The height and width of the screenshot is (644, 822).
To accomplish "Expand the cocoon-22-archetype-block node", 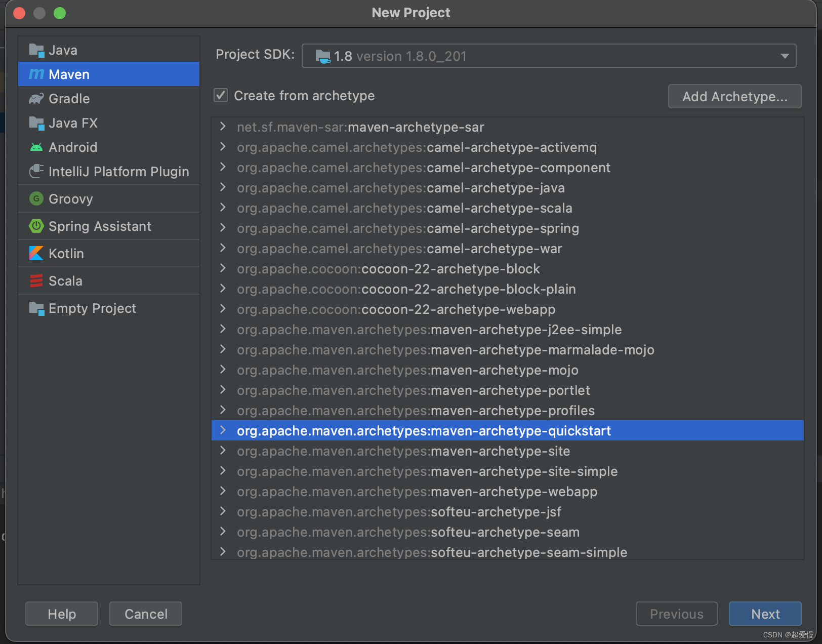I will (x=223, y=268).
